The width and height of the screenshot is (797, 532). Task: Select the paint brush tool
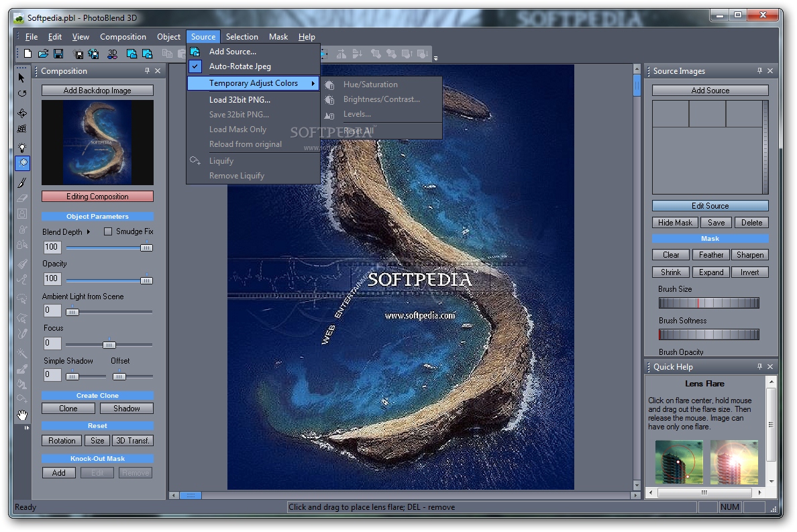click(22, 182)
